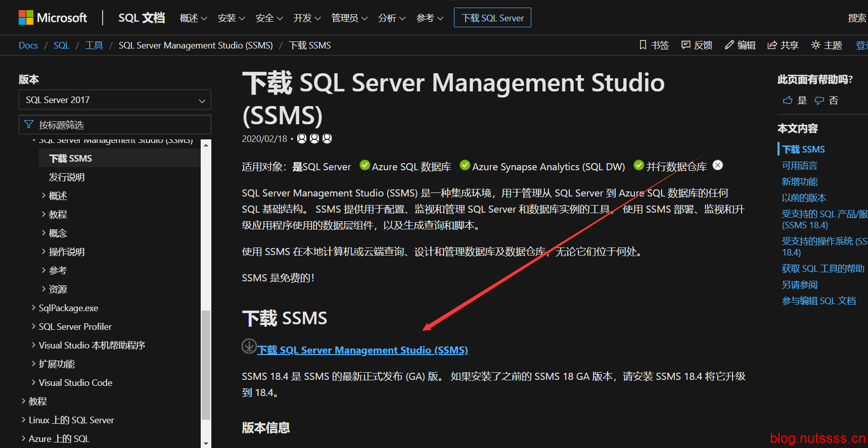Expand Azure 上的 SQL tree item
Viewport: 868px width, 448px height.
[x=24, y=438]
